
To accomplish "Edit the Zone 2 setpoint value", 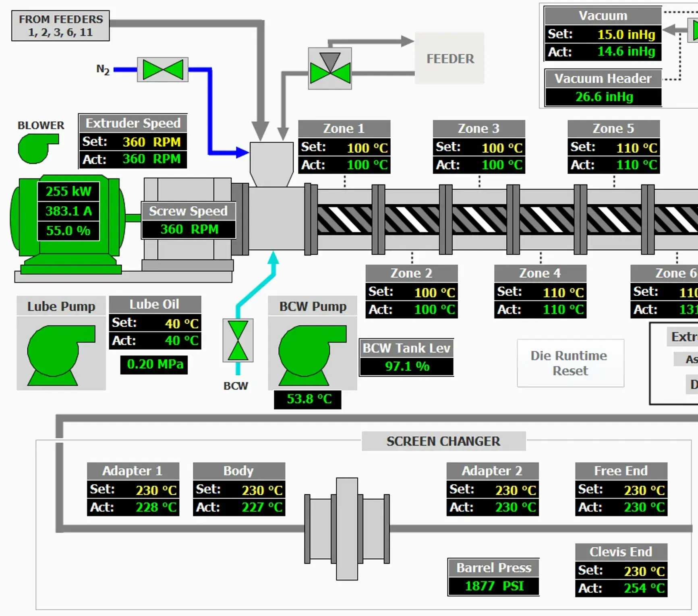I will pos(412,292).
